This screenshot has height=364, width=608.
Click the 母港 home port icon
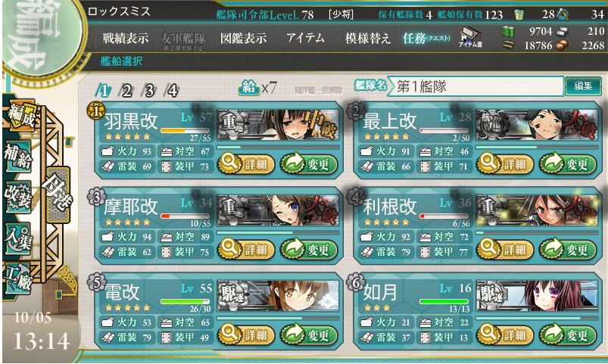pyautogui.click(x=58, y=194)
